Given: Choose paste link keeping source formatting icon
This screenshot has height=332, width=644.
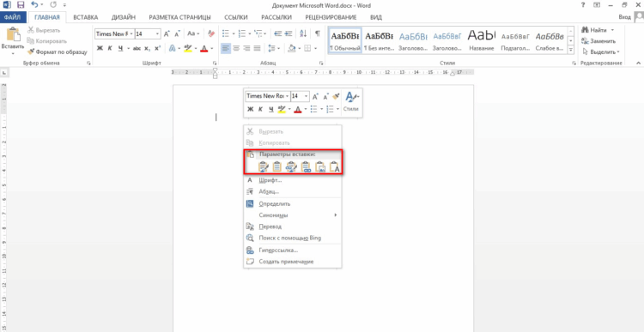Looking at the screenshot, I should click(292, 166).
